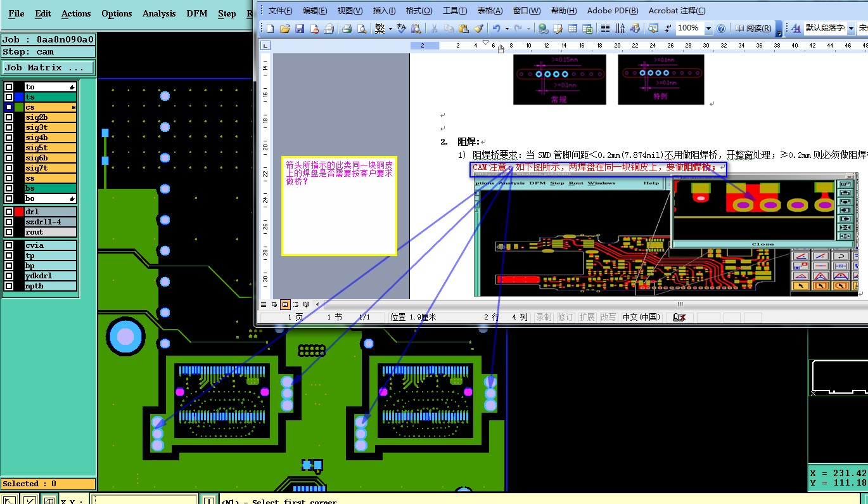Screen dimensions: 868x504
Task: Click the 录制 record macro status indicator
Action: [x=544, y=317]
